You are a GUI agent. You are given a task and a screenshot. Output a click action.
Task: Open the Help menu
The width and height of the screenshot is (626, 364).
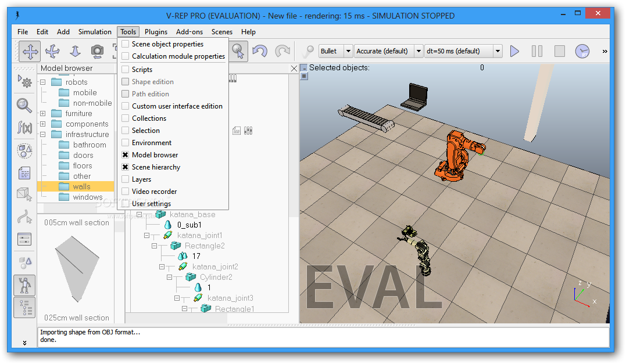[x=248, y=32]
